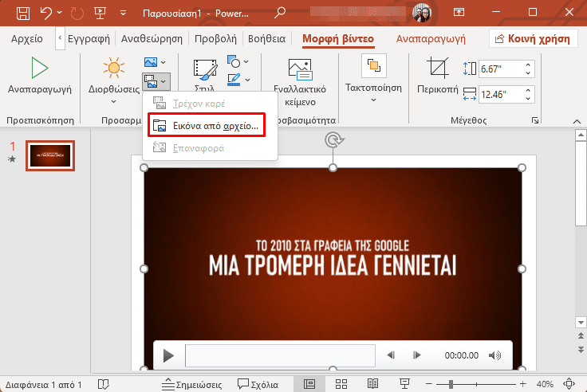Select the Περικοπή crop tool

tap(438, 74)
